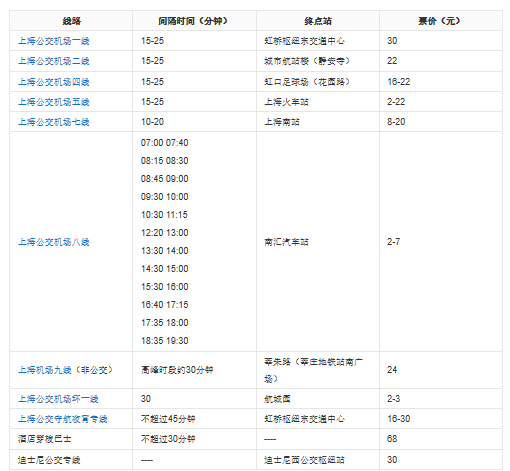Screen dimensions: 510x471
Task: Select the 12:20 13:00 departure times
Action: (165, 233)
